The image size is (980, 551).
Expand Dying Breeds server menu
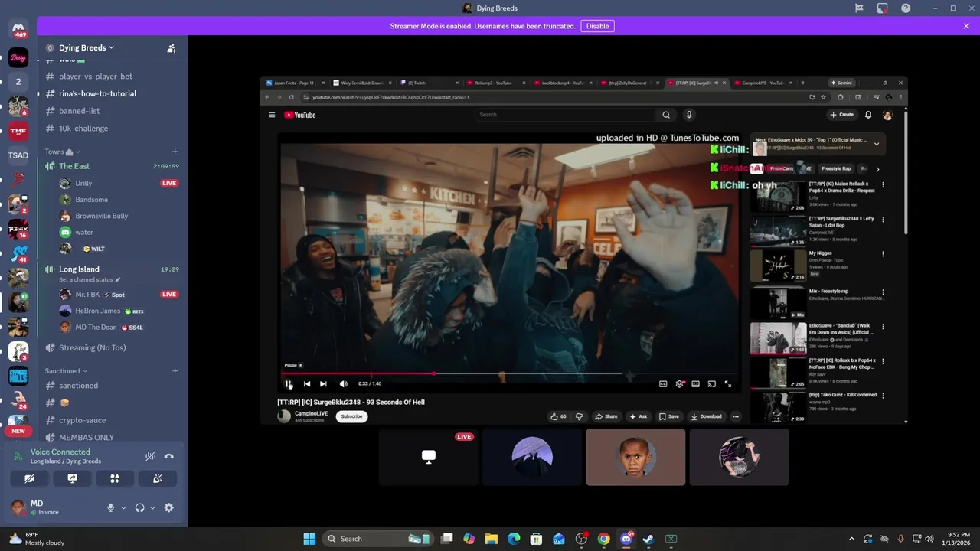pyautogui.click(x=87, y=47)
